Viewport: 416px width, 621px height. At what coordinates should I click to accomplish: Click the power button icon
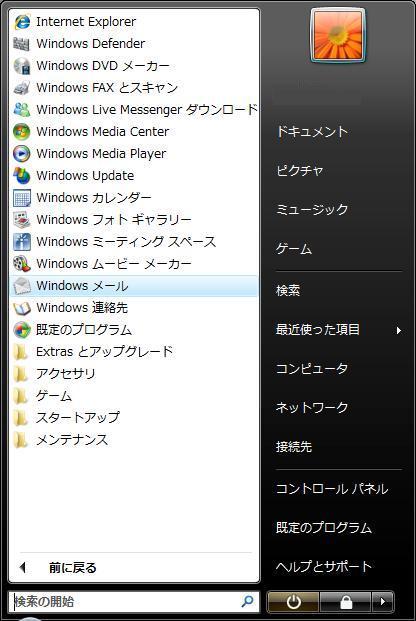click(293, 602)
